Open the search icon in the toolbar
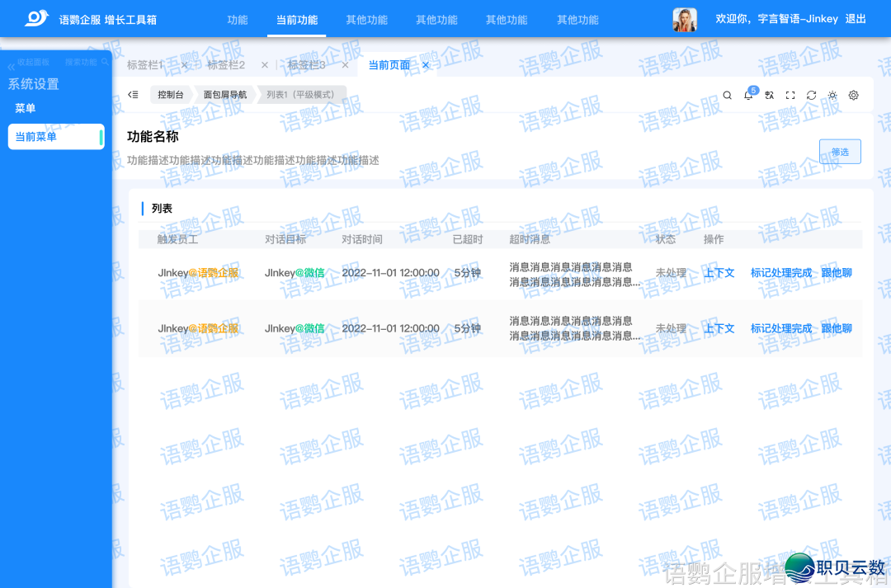The height and width of the screenshot is (588, 891). (x=728, y=96)
